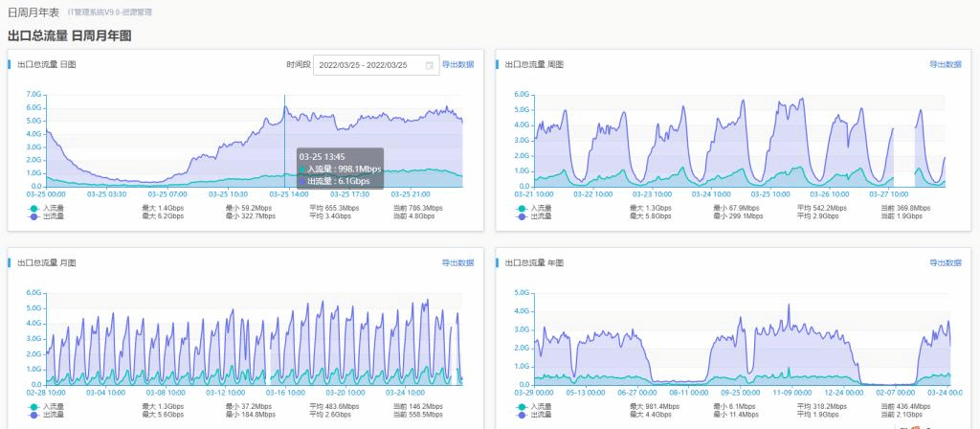
Task: Click 导出数据 on the 年图 yearly chart
Action: [944, 262]
